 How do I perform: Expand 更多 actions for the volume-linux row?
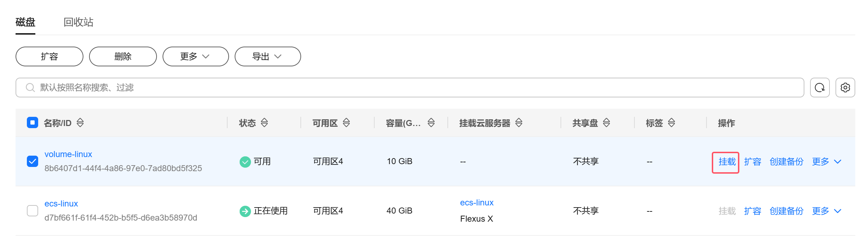tap(827, 162)
